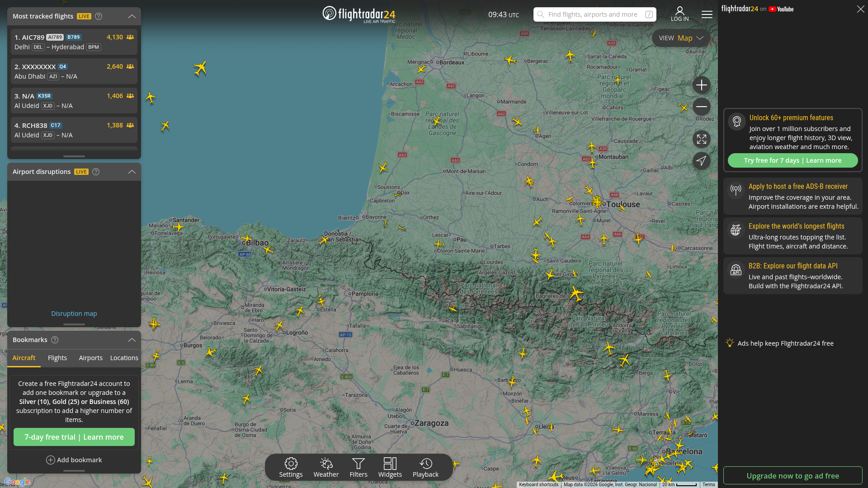Collapse the Bookmarks panel
The image size is (868, 488).
(132, 340)
